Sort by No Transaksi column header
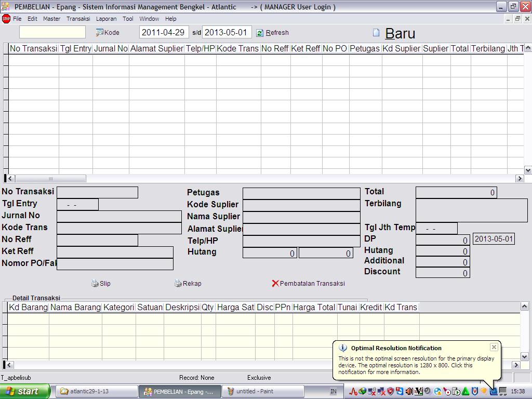This screenshot has height=399, width=532. click(33, 48)
